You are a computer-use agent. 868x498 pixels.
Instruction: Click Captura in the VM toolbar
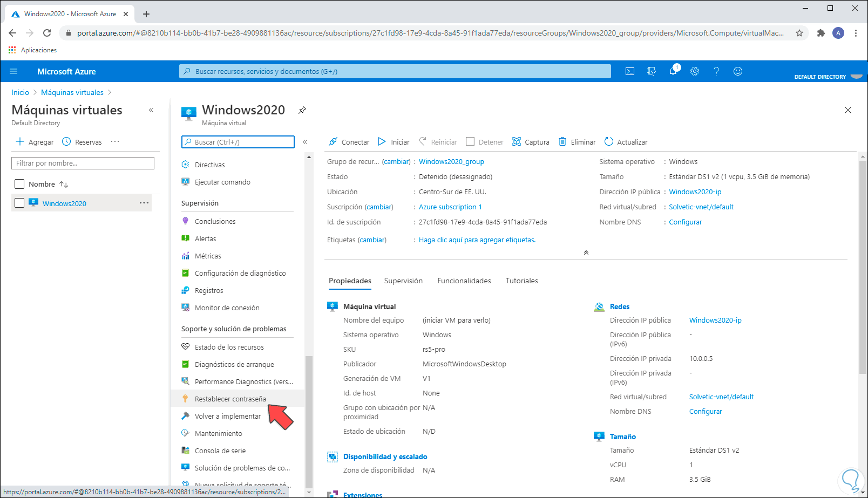[x=531, y=142]
